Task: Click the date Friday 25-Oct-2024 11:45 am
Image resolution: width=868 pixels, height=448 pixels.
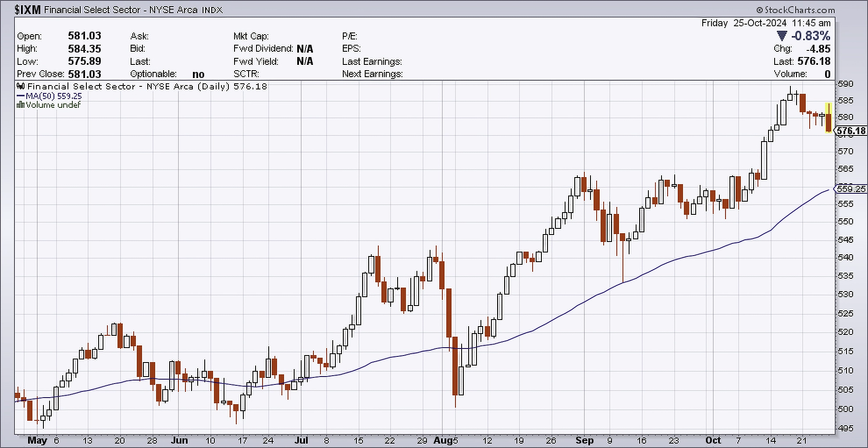Action: tap(766, 23)
